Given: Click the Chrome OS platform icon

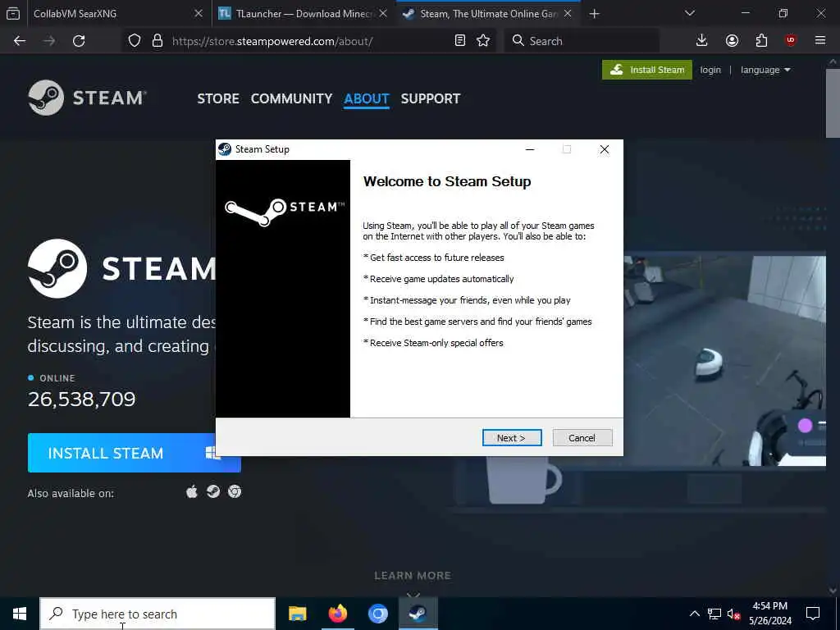Looking at the screenshot, I should [235, 492].
